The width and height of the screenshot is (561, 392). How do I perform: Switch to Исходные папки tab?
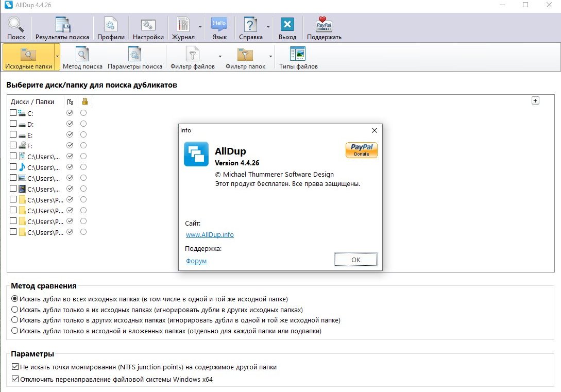coord(28,57)
